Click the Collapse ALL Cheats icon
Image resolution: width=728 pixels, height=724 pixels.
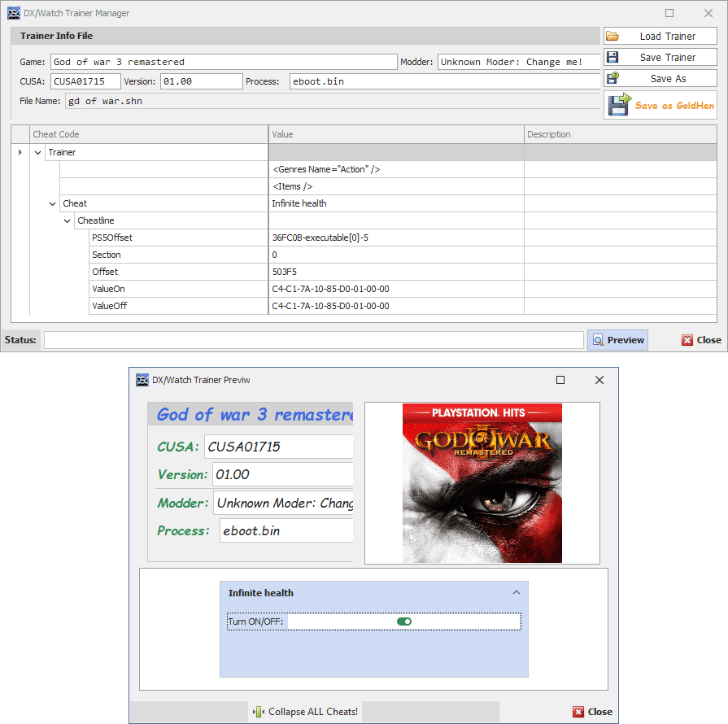click(x=259, y=712)
